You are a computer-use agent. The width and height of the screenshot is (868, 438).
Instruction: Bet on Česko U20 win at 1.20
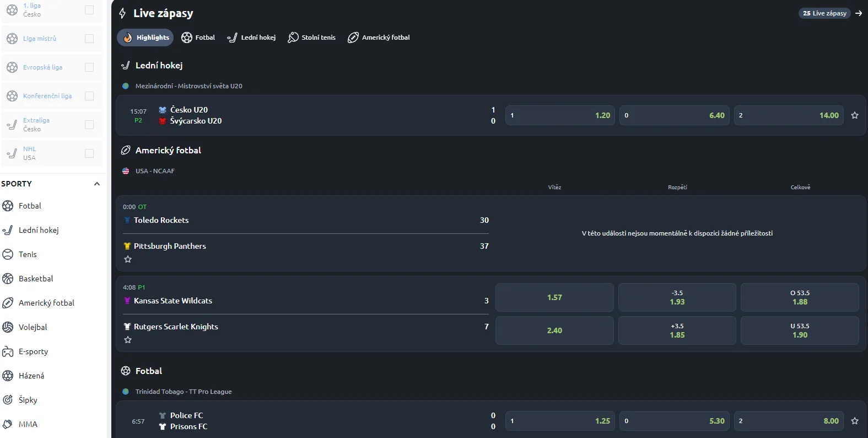pyautogui.click(x=560, y=115)
